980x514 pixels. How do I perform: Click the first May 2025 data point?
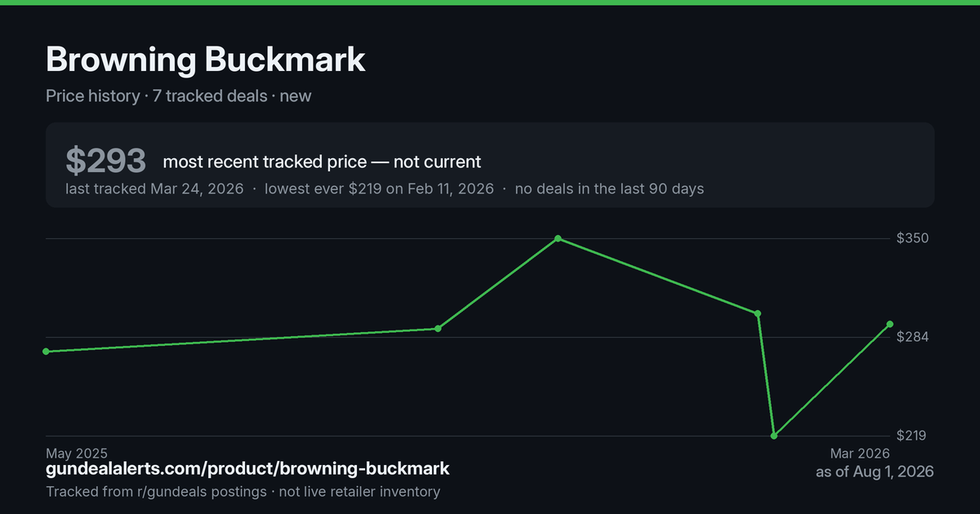(46, 352)
